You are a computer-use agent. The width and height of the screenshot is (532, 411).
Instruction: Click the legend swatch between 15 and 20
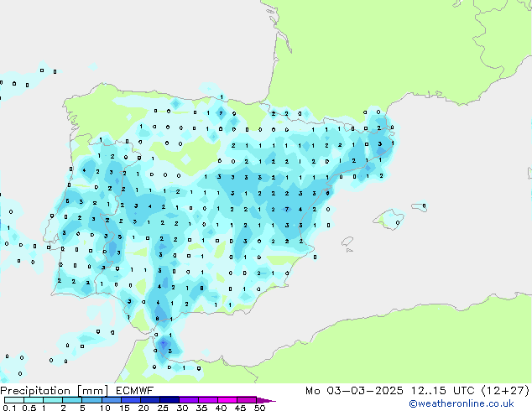(x=131, y=400)
